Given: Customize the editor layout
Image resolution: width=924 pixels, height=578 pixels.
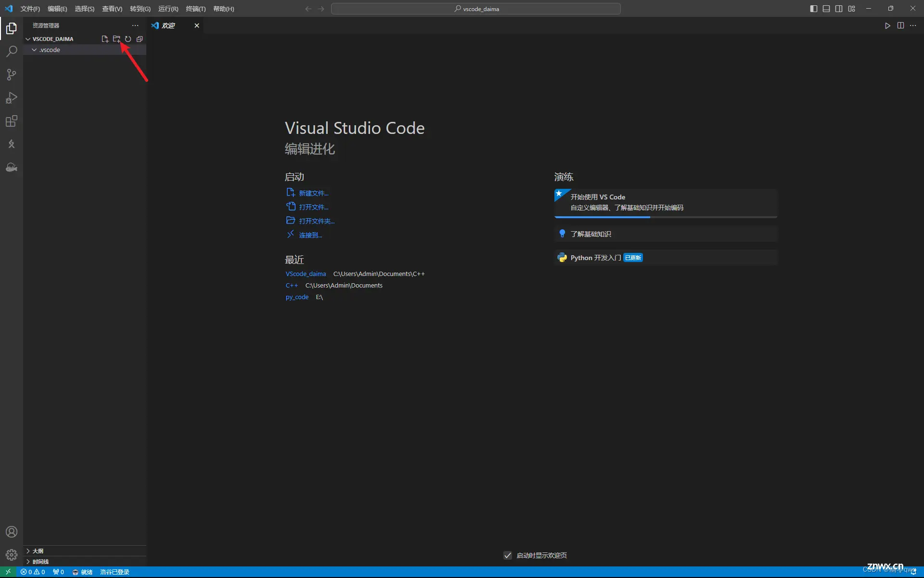Looking at the screenshot, I should [x=851, y=9].
